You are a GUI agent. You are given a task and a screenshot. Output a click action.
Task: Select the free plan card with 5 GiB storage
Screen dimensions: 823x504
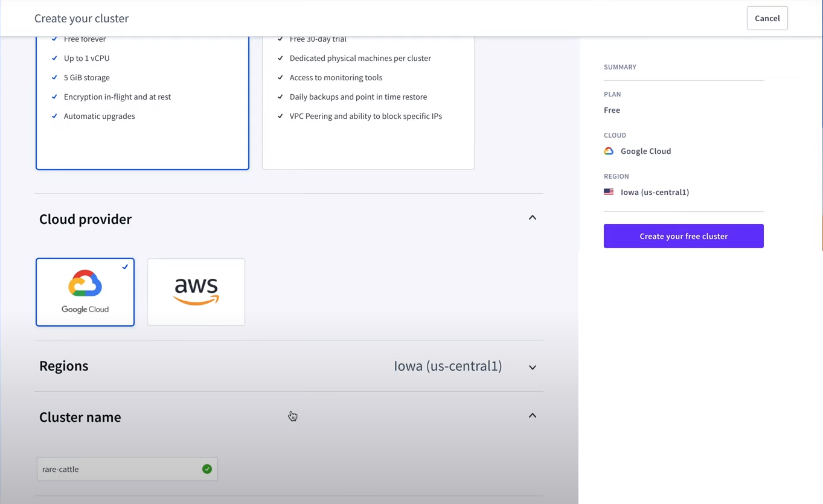coord(143,103)
